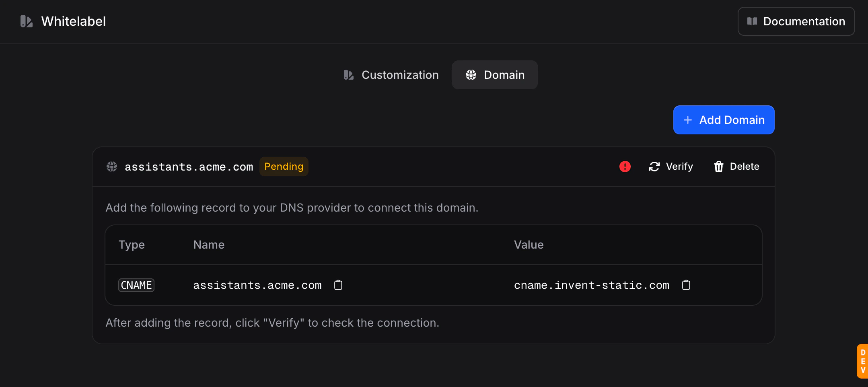
Task: Verify the assistants.acme.com domain
Action: 671,167
